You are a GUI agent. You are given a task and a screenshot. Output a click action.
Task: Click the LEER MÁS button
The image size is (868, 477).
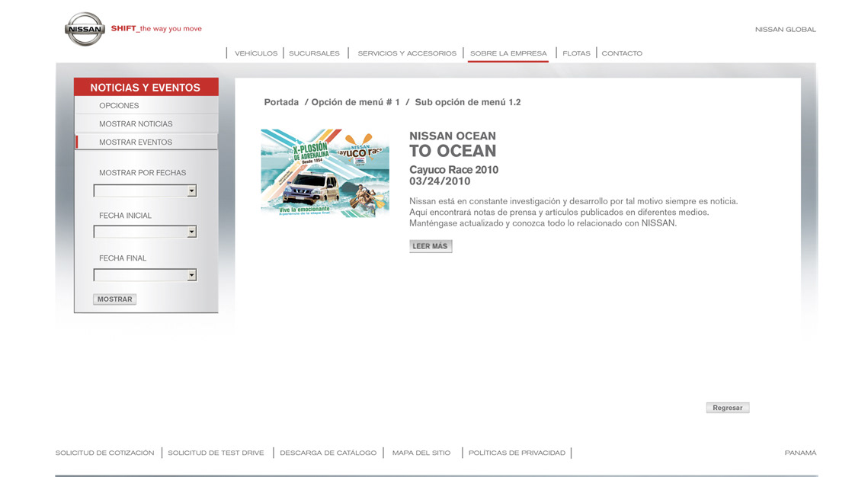(x=431, y=246)
